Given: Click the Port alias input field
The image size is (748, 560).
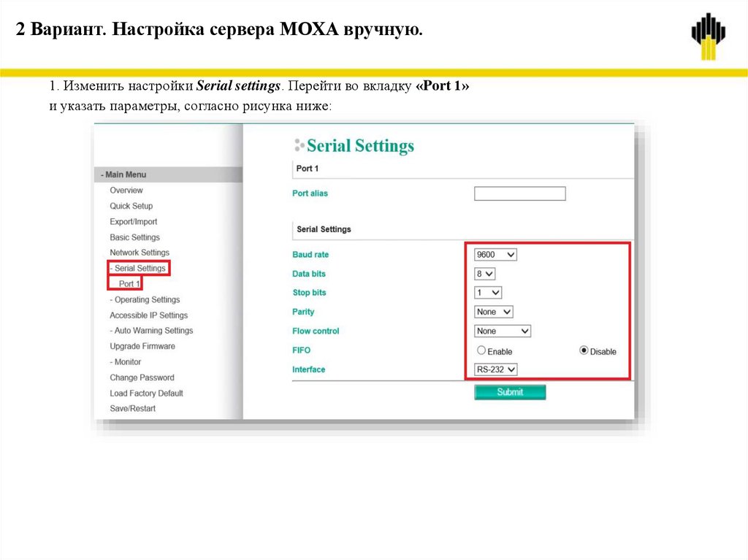Looking at the screenshot, I should pos(520,193).
